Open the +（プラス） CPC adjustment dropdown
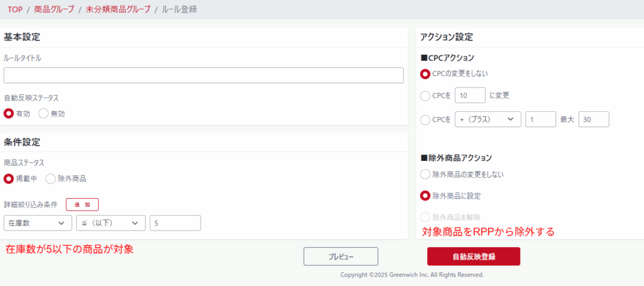This screenshot has width=644, height=286. pyautogui.click(x=487, y=119)
